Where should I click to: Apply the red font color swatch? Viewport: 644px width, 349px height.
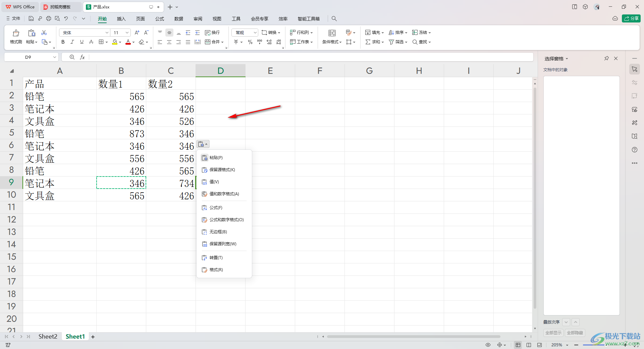pos(128,42)
